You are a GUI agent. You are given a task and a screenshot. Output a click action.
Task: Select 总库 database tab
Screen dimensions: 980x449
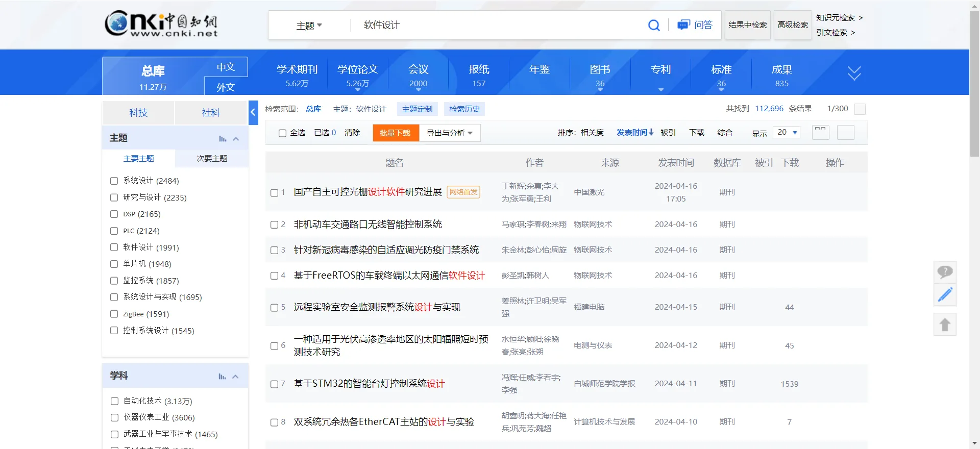tap(153, 77)
